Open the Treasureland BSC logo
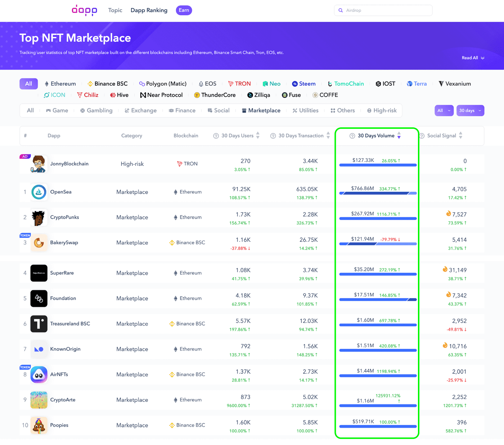504x445 pixels. [39, 324]
